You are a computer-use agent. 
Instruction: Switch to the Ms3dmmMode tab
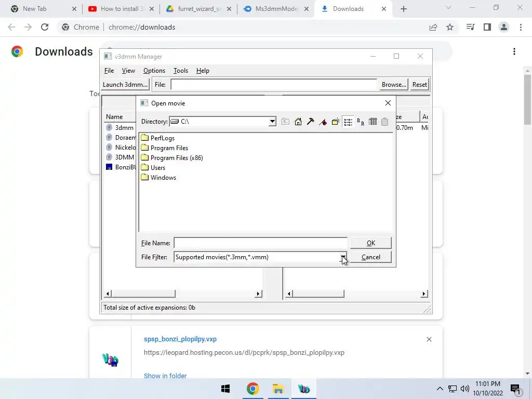[x=276, y=9]
